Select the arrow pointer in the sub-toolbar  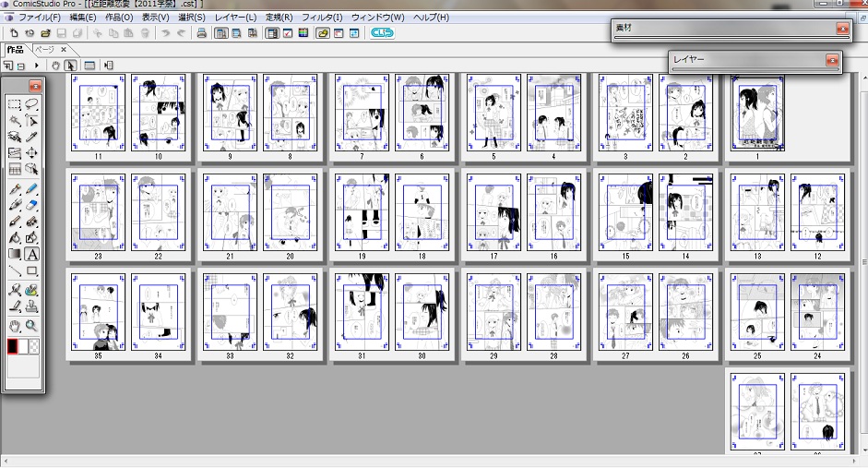pyautogui.click(x=70, y=66)
